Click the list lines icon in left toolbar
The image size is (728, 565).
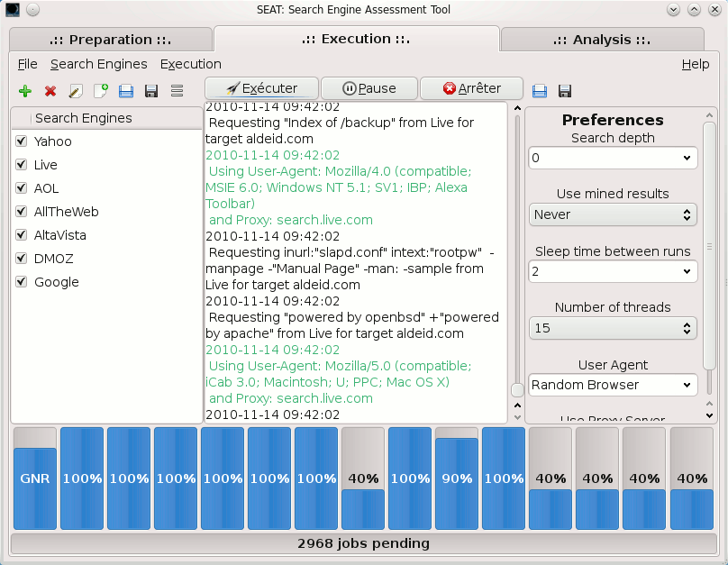pyautogui.click(x=177, y=91)
